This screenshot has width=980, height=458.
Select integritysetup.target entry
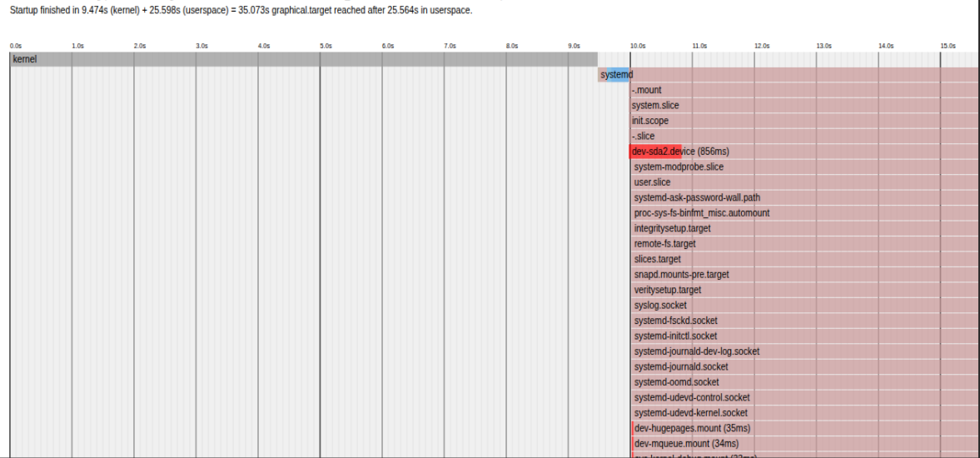673,229
